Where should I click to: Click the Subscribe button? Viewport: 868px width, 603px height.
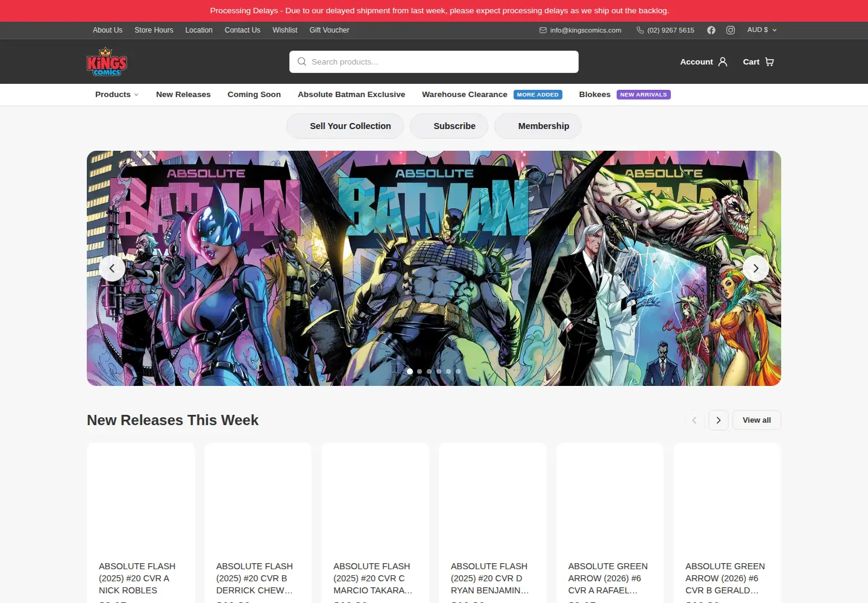point(449,126)
